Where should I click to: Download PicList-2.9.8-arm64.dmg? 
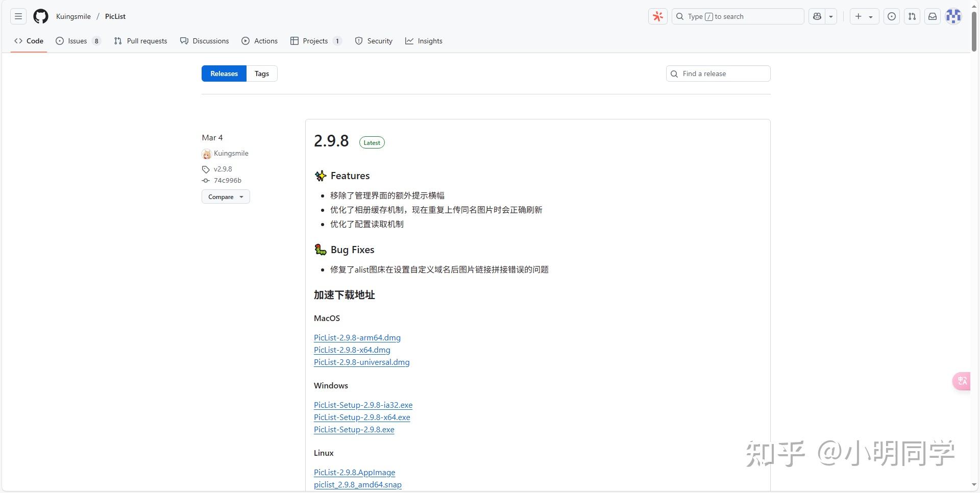click(x=357, y=337)
